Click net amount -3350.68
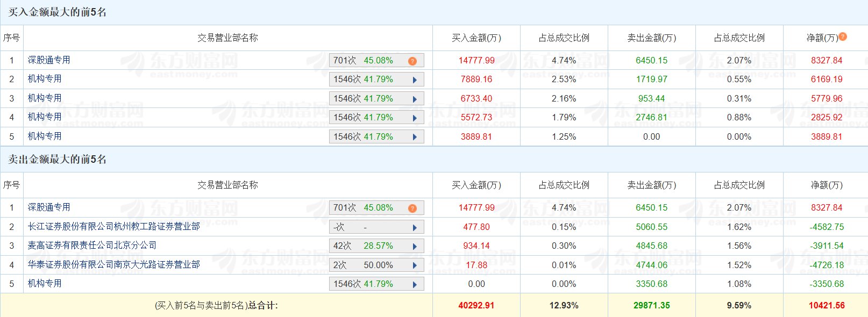This screenshot has height=317, width=868. click(827, 284)
